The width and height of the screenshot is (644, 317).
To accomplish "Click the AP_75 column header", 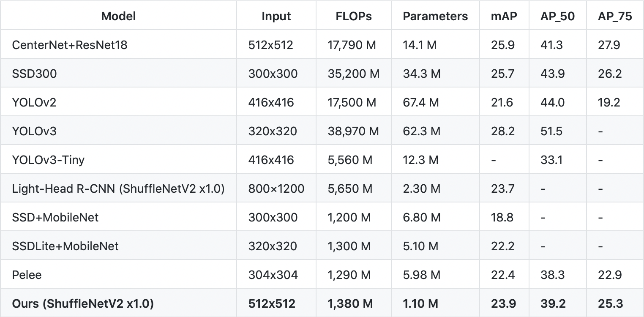I will [615, 16].
